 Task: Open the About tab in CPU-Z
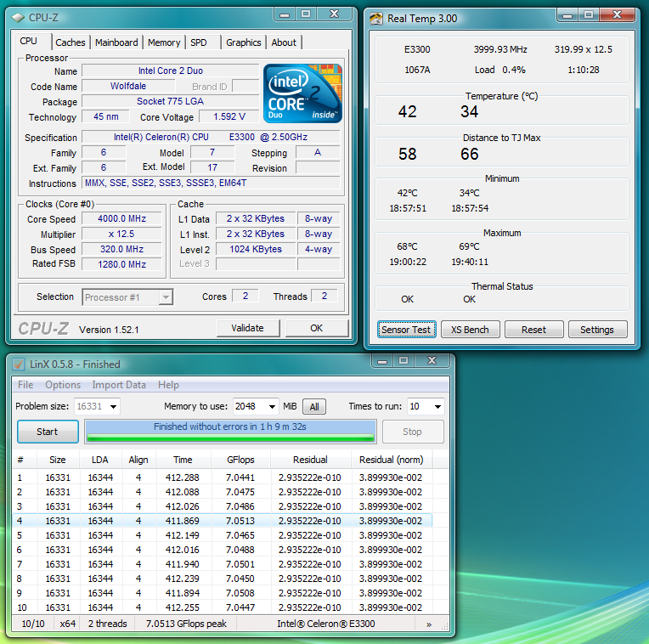tap(284, 42)
